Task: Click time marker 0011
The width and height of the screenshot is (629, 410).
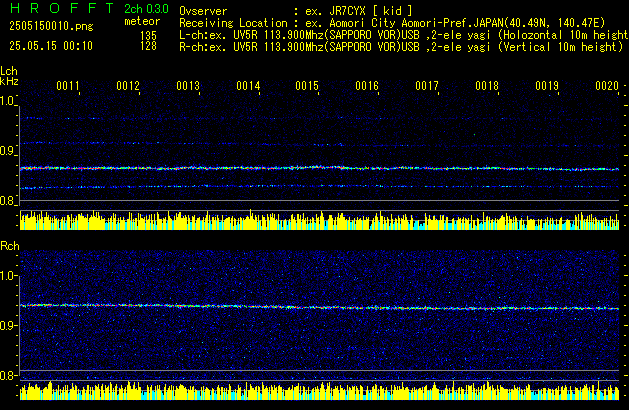Action: click(68, 86)
